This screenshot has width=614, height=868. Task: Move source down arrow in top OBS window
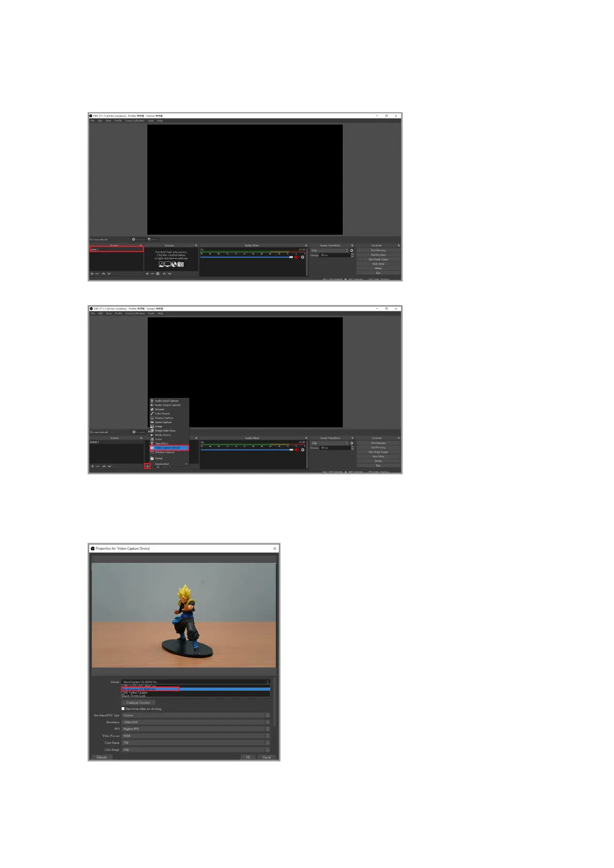(x=169, y=274)
